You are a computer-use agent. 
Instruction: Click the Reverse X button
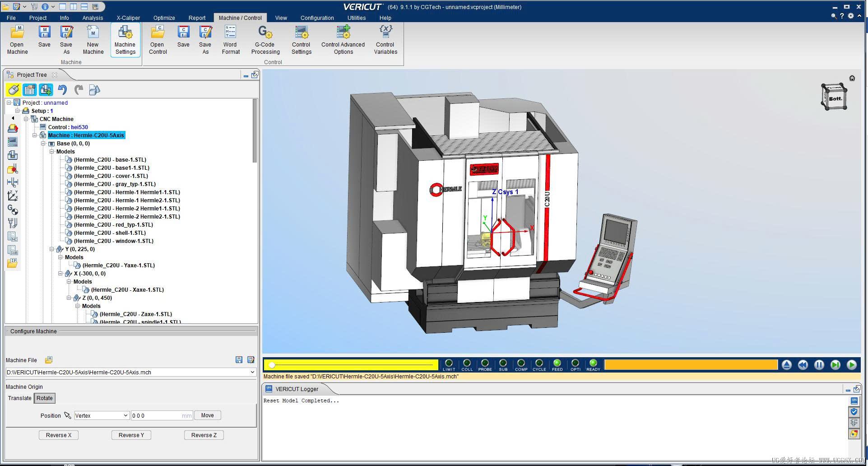[x=59, y=435]
